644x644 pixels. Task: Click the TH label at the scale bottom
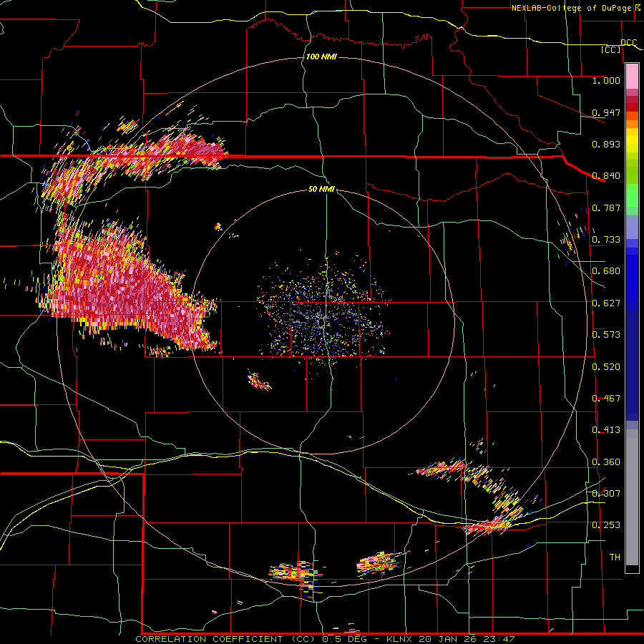615,557
